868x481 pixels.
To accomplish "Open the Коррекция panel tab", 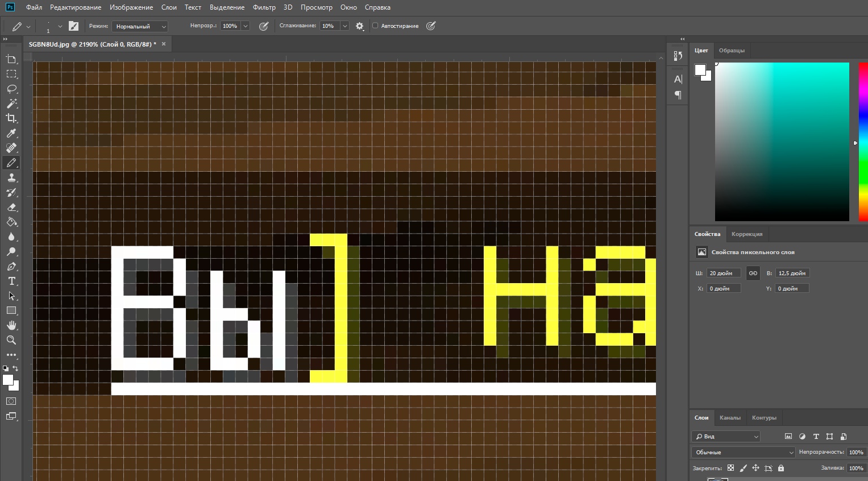I will point(746,234).
